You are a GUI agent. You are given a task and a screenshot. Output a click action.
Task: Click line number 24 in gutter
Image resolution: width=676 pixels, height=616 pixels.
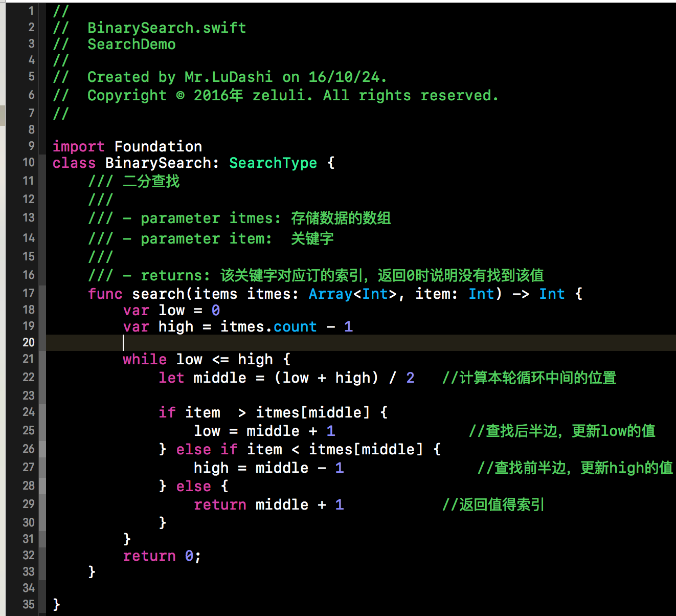pyautogui.click(x=29, y=412)
